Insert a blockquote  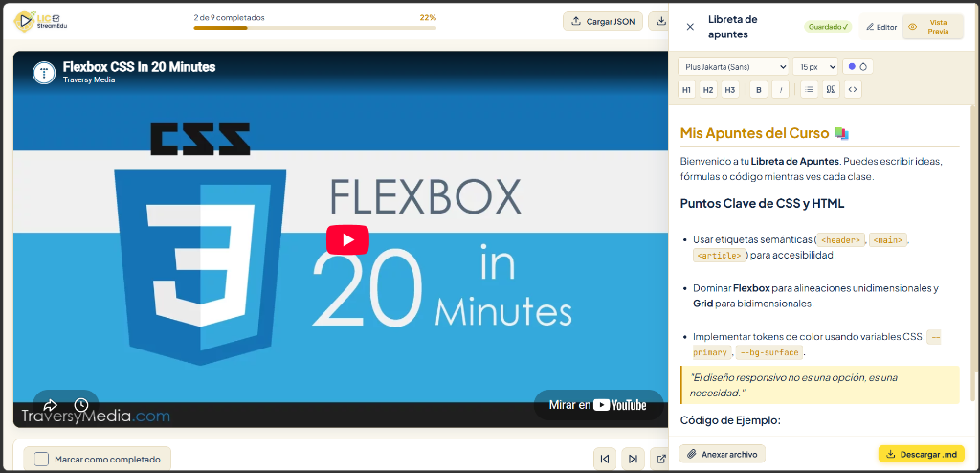pos(831,90)
